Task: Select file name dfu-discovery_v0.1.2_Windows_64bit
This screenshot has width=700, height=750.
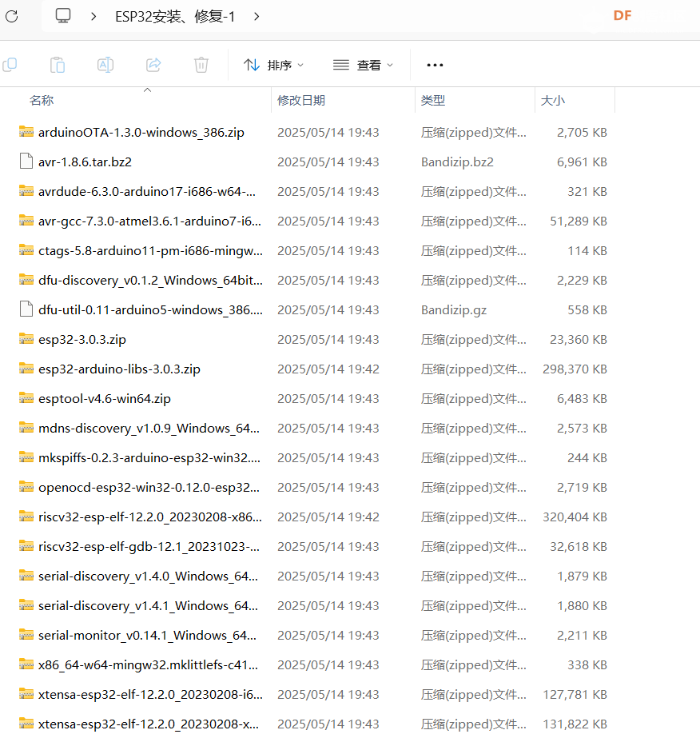Action: click(150, 281)
